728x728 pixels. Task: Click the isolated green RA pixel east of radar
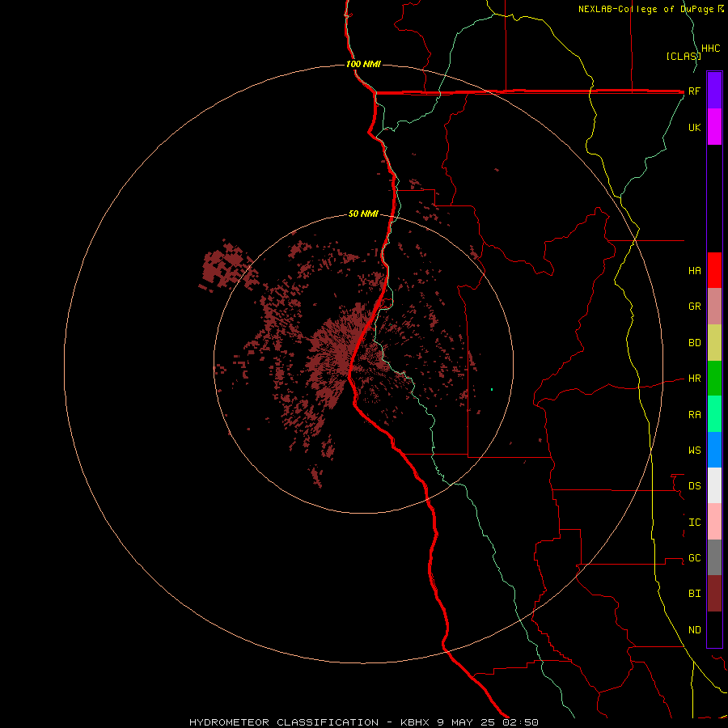pyautogui.click(x=492, y=389)
